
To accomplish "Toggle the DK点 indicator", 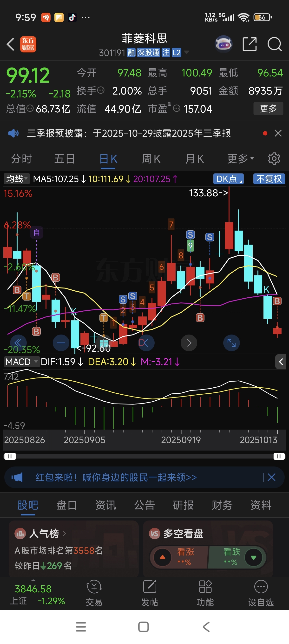I will pyautogui.click(x=228, y=179).
